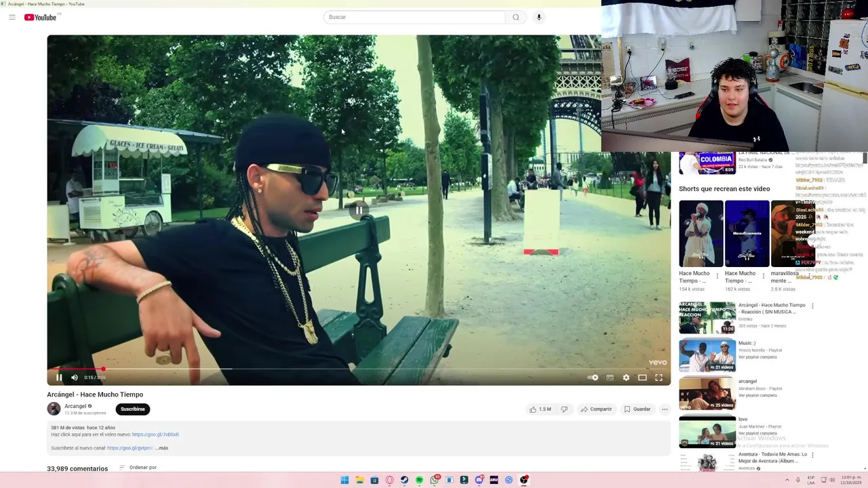
Task: Click Ver playlist completa under arcangel
Action: tap(757, 395)
